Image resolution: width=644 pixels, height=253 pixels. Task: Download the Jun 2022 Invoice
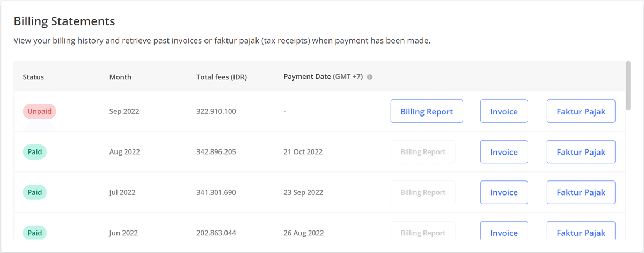pyautogui.click(x=504, y=232)
